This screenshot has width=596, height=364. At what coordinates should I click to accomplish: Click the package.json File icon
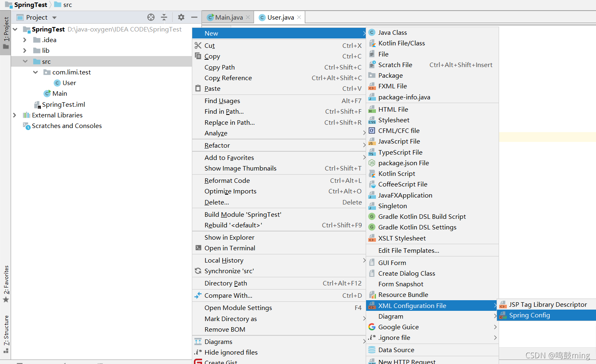(x=372, y=163)
